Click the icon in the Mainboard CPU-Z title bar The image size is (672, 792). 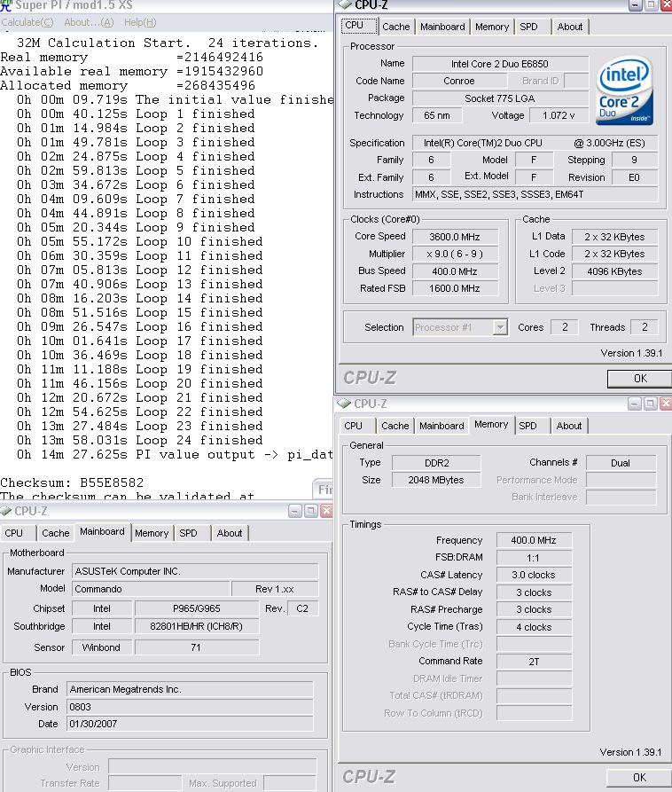coord(7,511)
